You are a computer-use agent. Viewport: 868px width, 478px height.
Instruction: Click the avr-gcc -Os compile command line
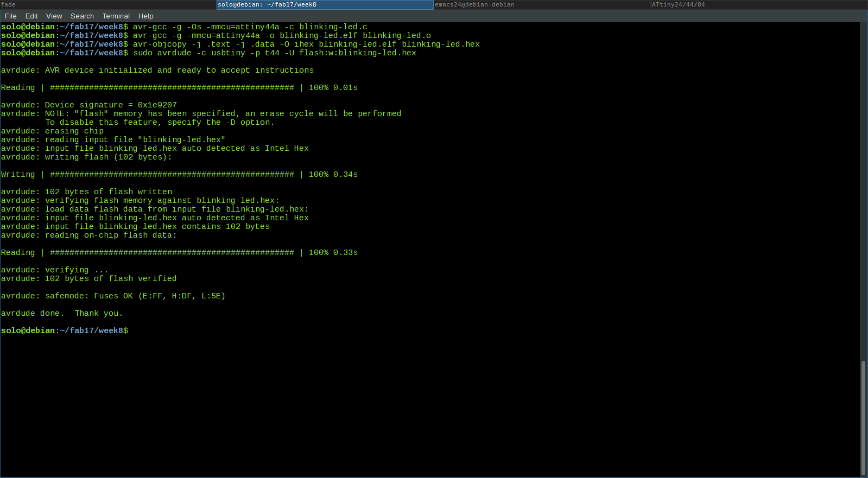(x=184, y=27)
